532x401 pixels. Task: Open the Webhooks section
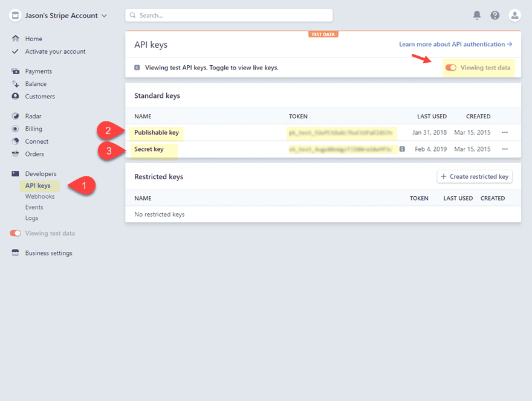click(40, 196)
